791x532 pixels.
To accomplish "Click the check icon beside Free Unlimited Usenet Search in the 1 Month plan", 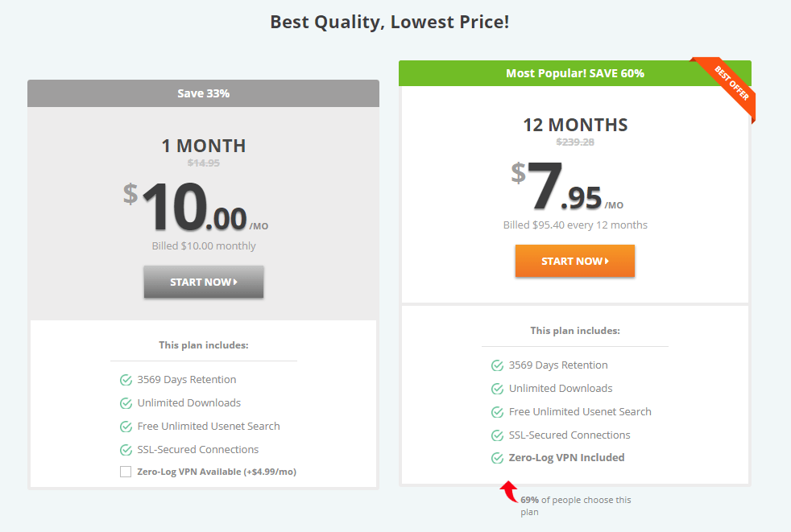I will [126, 426].
